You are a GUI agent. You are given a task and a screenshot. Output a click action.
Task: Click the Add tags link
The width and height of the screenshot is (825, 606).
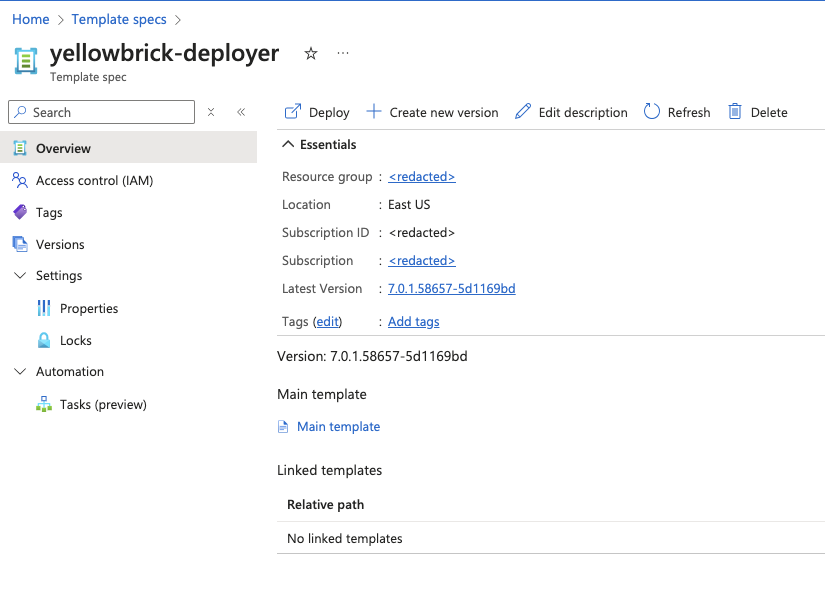(413, 322)
